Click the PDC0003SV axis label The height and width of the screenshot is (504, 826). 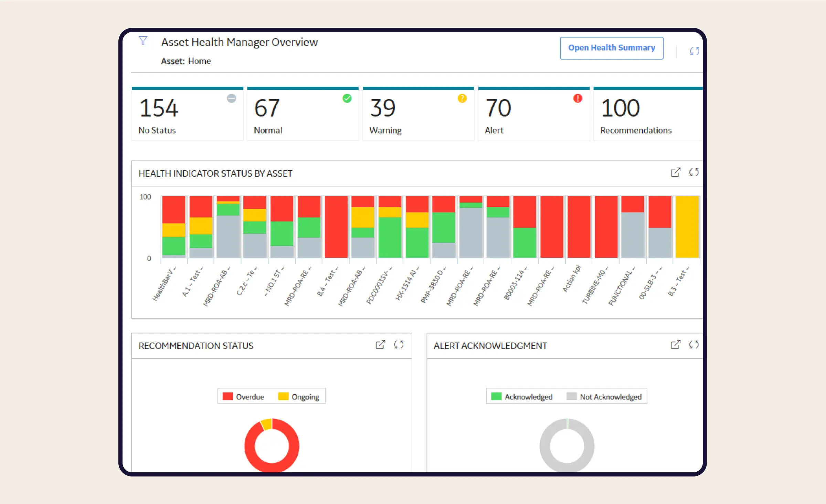[x=379, y=285]
